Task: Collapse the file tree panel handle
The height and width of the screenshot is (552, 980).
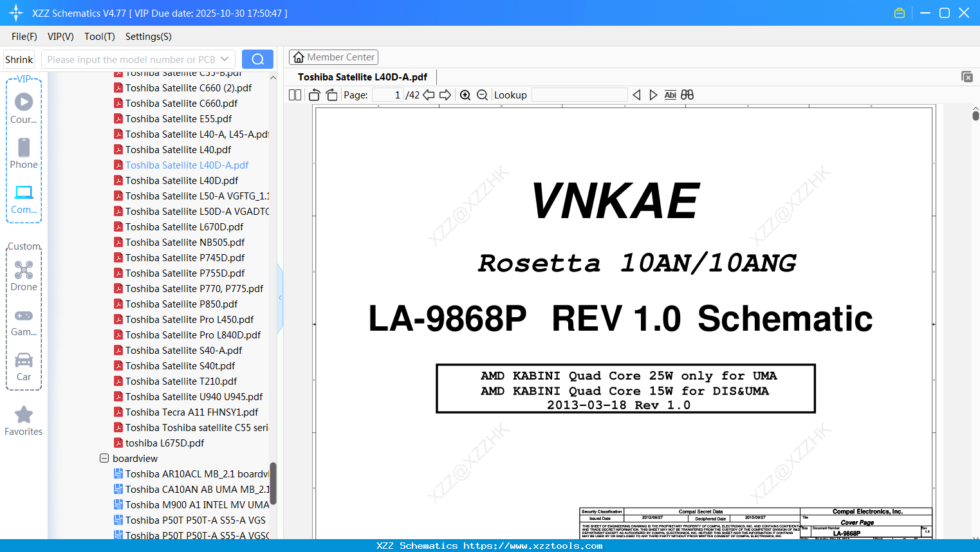Action: [280, 298]
